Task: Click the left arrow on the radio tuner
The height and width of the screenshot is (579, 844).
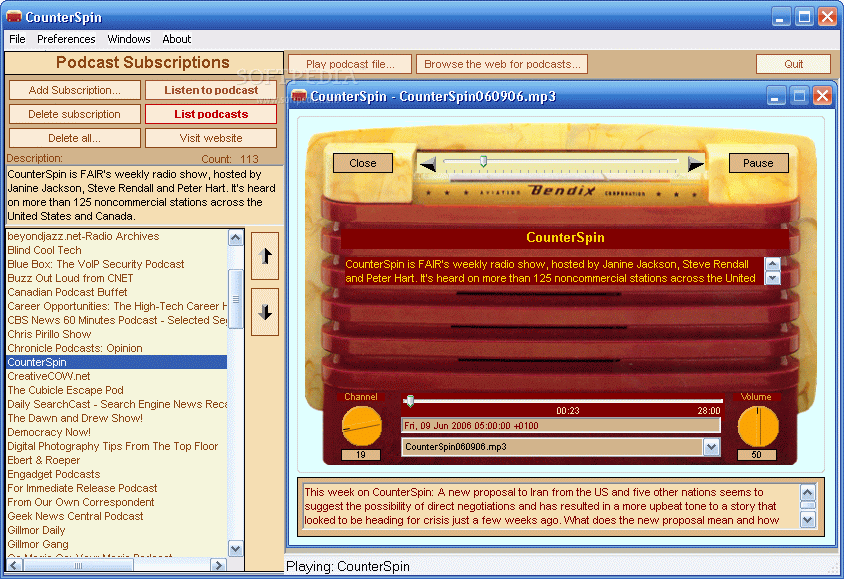Action: (428, 164)
